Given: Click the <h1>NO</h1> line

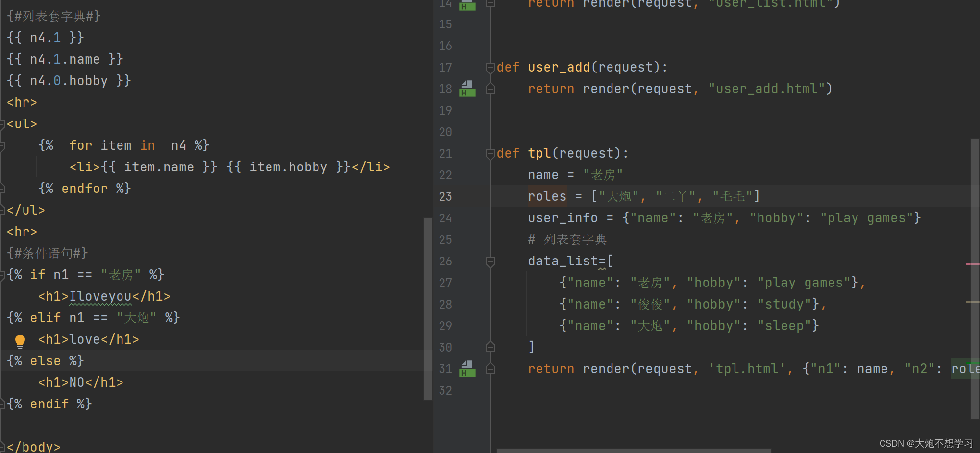Looking at the screenshot, I should pos(81,382).
